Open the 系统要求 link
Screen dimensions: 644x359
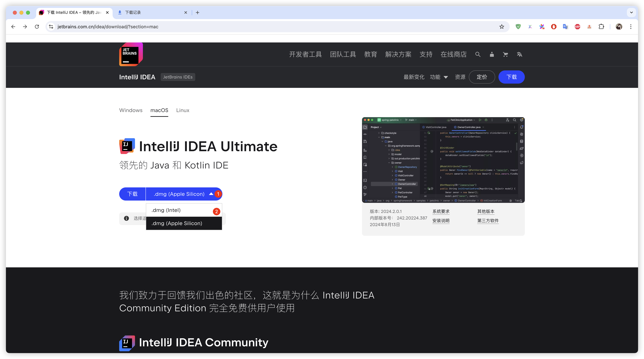pyautogui.click(x=441, y=211)
